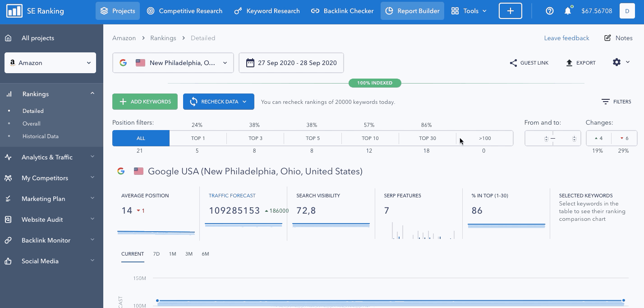Click the SERP Features card
This screenshot has width=644, height=308.
[419, 214]
